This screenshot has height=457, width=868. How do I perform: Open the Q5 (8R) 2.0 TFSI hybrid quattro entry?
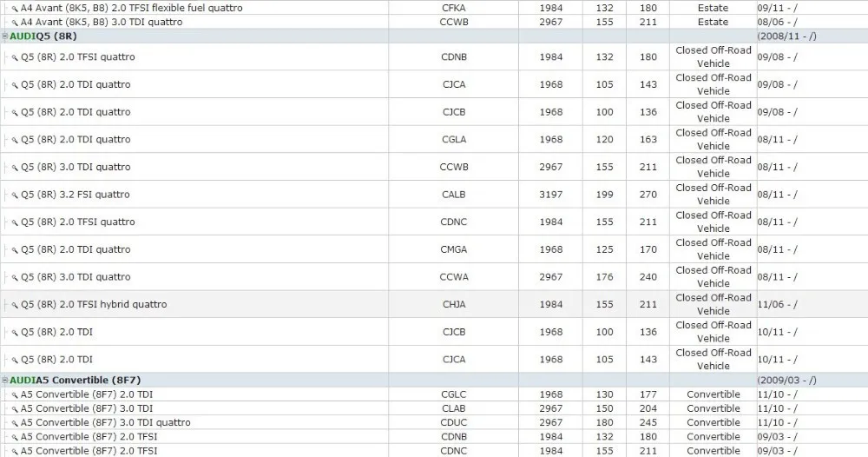pyautogui.click(x=94, y=304)
